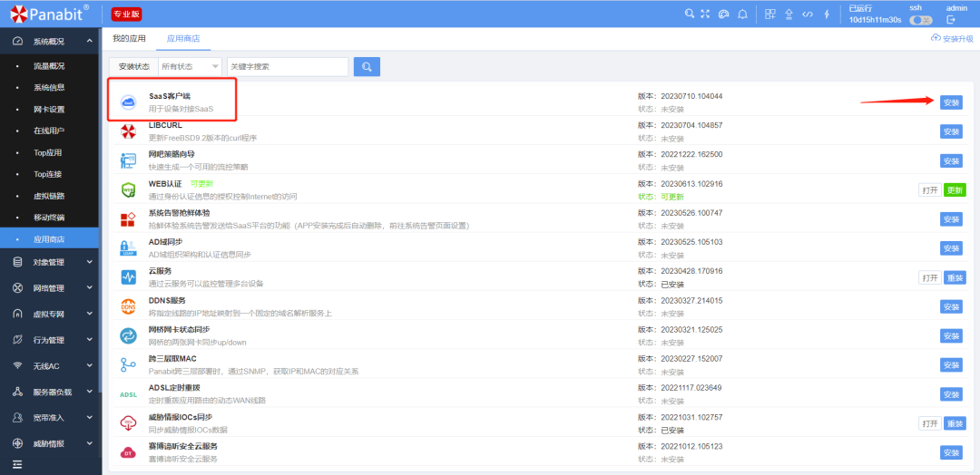Install the SaaS客户端 app
This screenshot has height=475, width=980.
coord(951,102)
